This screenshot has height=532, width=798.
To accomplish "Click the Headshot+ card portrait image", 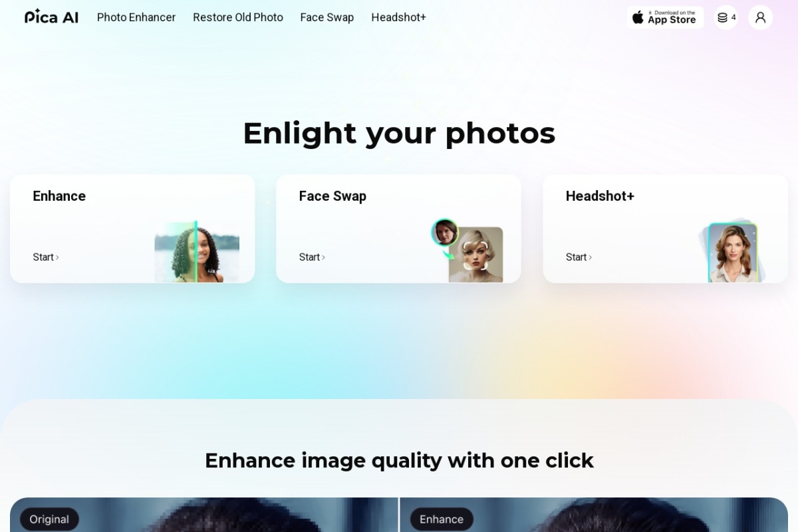I will (733, 253).
